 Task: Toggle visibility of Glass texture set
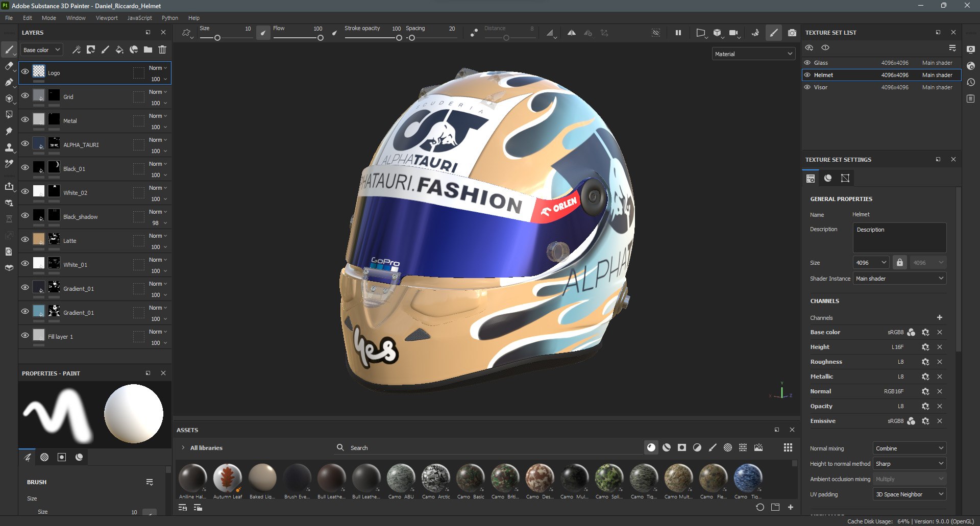[807, 63]
